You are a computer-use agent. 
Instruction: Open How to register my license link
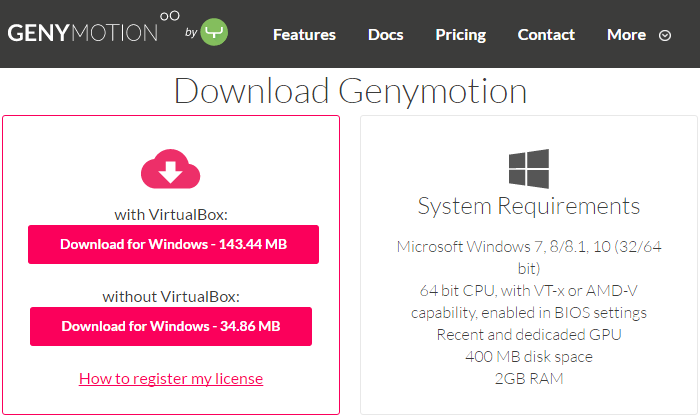coord(171,378)
